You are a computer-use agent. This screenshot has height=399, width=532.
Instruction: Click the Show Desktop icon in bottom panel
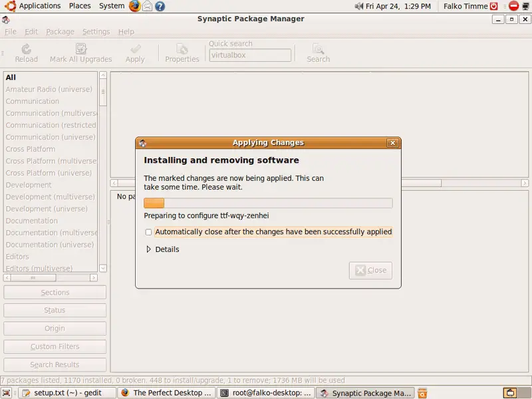[x=7, y=393]
